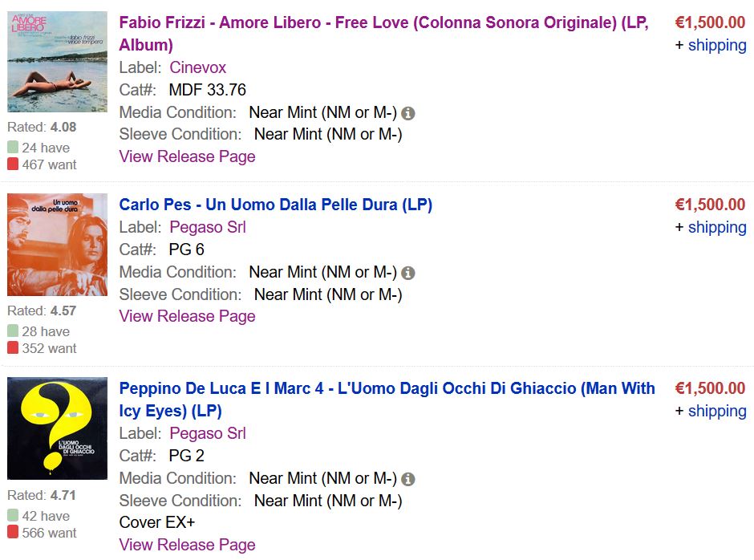The width and height of the screenshot is (754, 560).
Task: Open Amore Libero album cover thumbnail
Action: [57, 62]
